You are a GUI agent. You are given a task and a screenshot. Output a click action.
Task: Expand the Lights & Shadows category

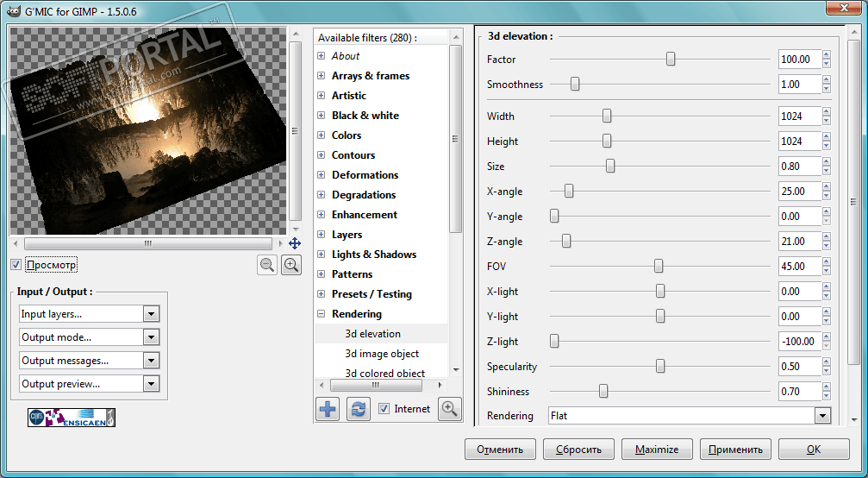[321, 255]
